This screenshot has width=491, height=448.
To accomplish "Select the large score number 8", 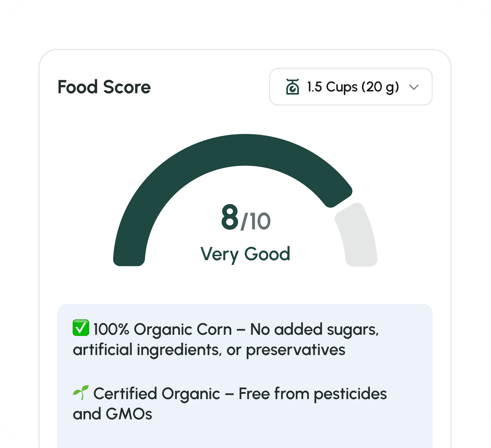I will pyautogui.click(x=230, y=217).
